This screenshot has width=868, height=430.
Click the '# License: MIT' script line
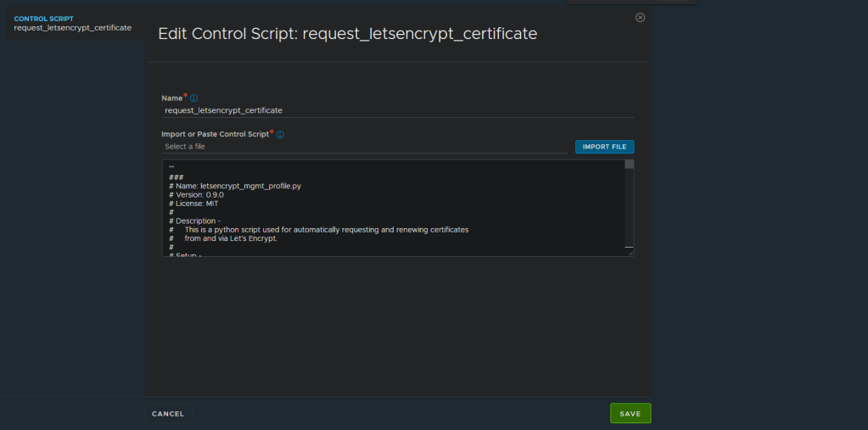coord(193,204)
